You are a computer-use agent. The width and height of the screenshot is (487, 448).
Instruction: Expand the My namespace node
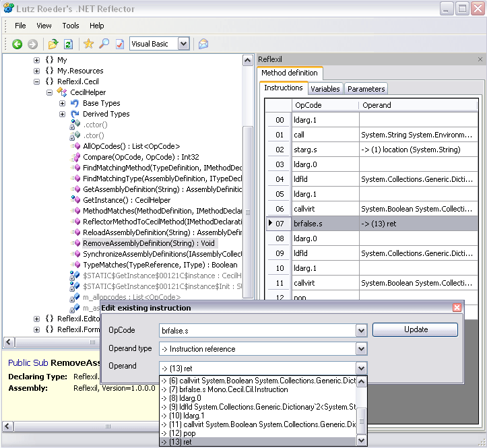coord(36,60)
